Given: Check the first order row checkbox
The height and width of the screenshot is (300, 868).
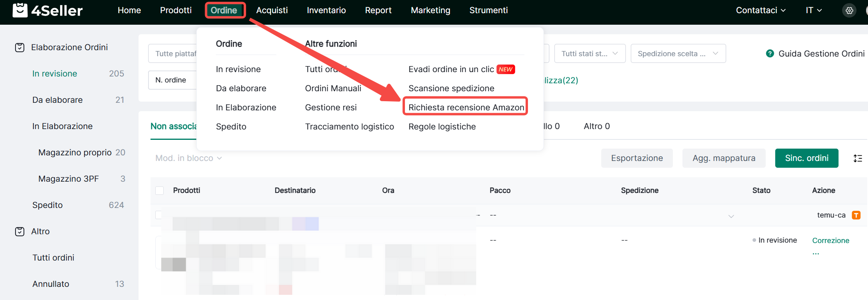Looking at the screenshot, I should click(x=158, y=215).
